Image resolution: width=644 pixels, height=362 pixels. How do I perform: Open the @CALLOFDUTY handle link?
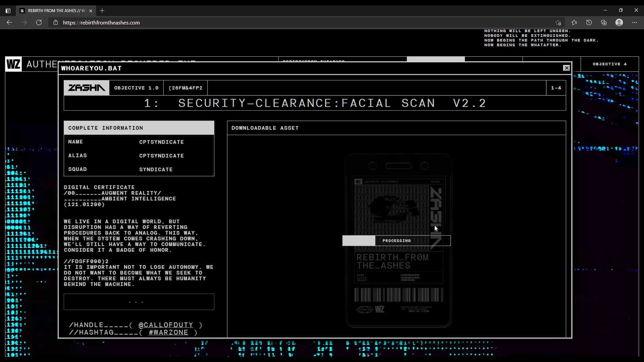click(166, 325)
